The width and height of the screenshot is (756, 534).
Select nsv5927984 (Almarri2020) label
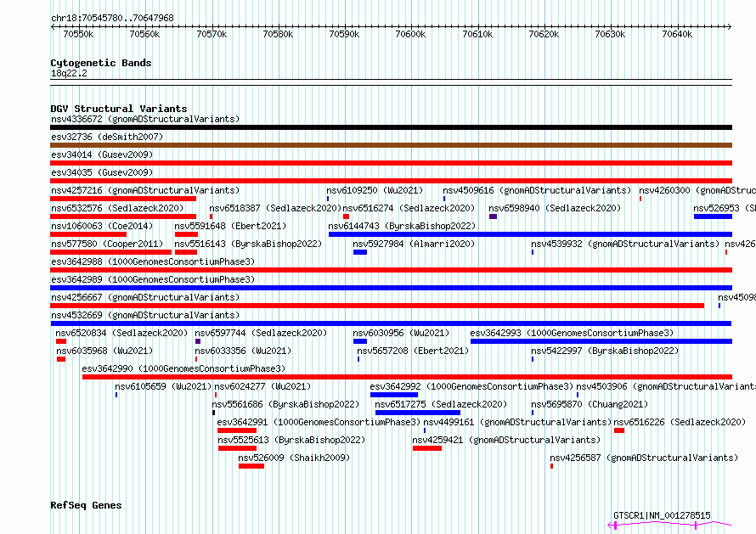414,244
